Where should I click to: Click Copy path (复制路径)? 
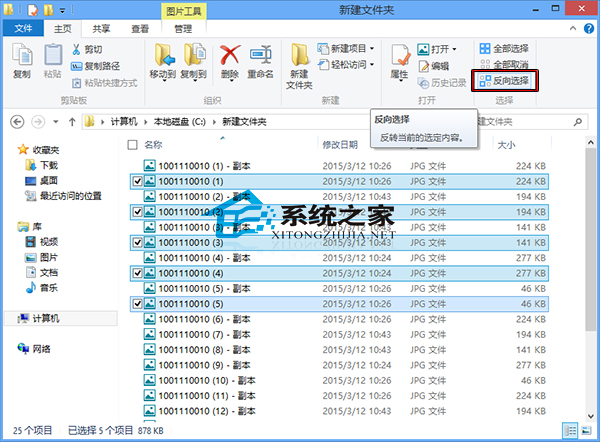[x=96, y=66]
